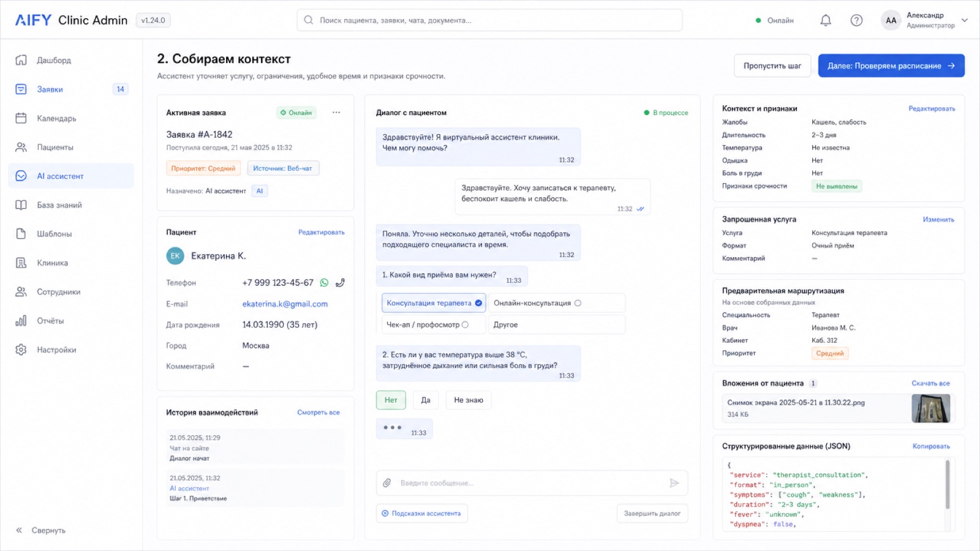980x551 pixels.
Task: Click Изменить in Запрошенная услуга
Action: (938, 219)
